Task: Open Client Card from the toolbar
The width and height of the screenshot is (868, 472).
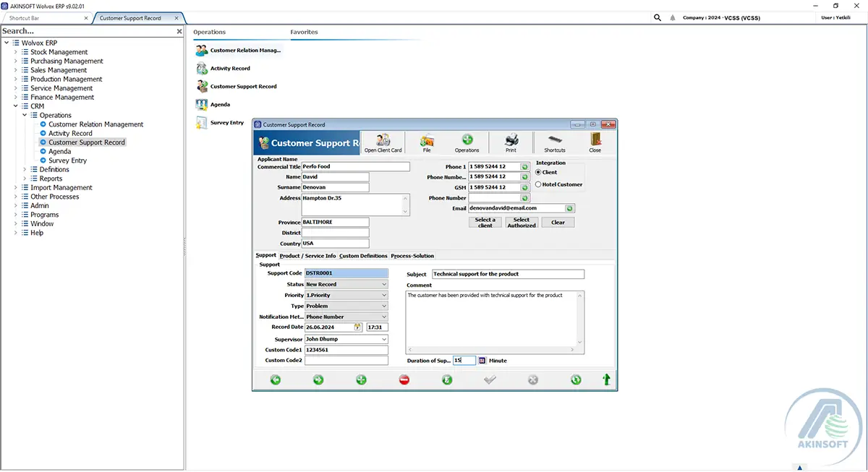Action: point(383,142)
